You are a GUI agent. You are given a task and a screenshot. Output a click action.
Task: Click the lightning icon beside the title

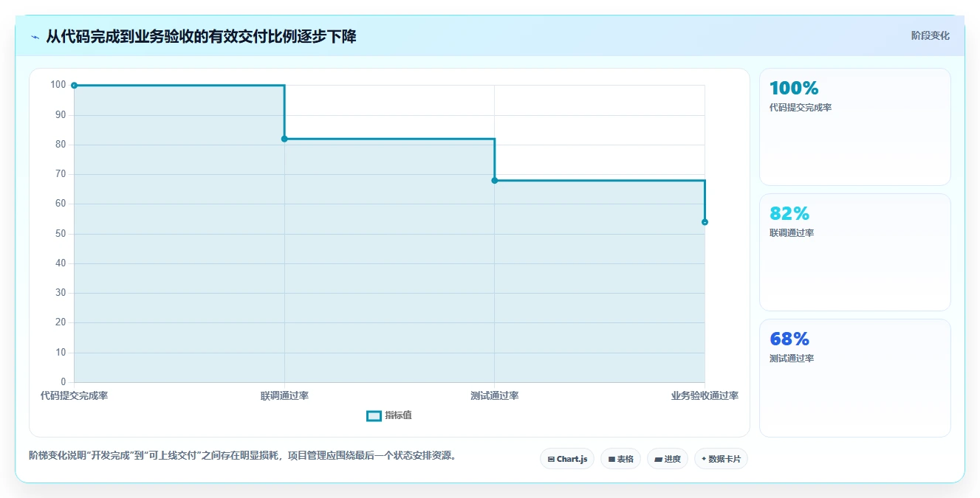(35, 37)
